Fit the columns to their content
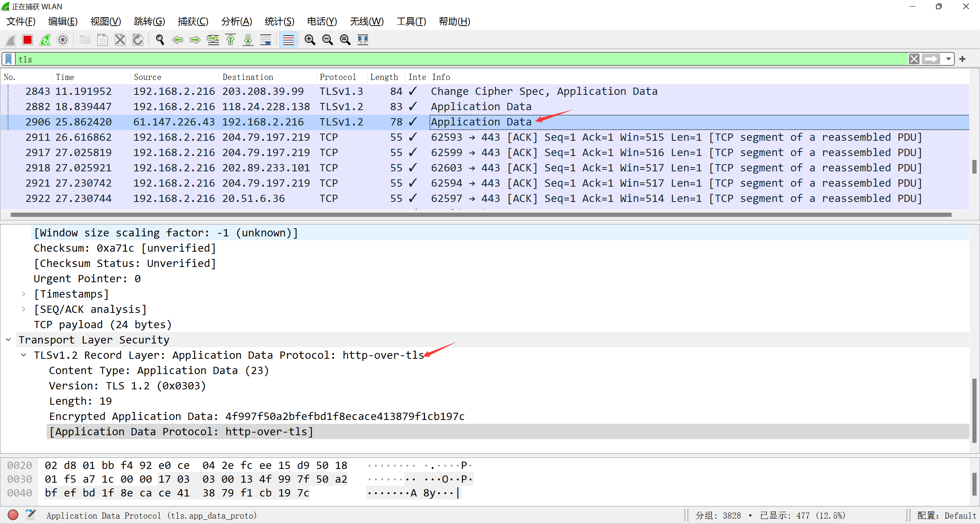 point(363,40)
